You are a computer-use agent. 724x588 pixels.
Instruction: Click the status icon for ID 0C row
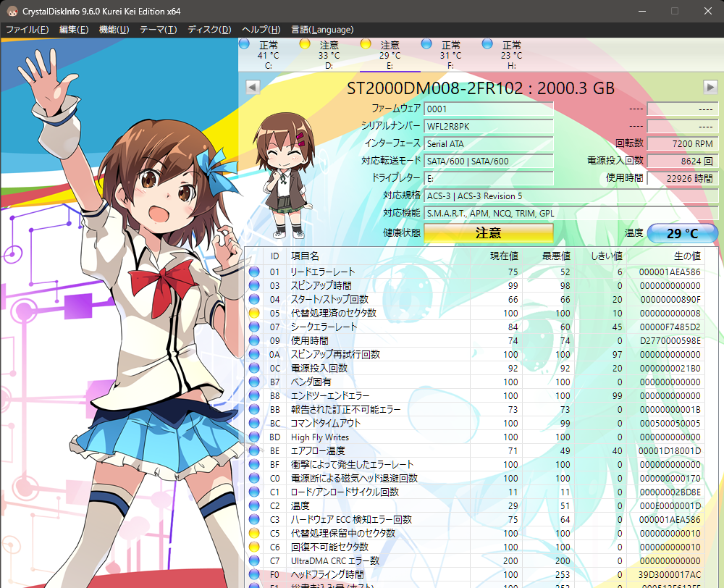(x=254, y=368)
